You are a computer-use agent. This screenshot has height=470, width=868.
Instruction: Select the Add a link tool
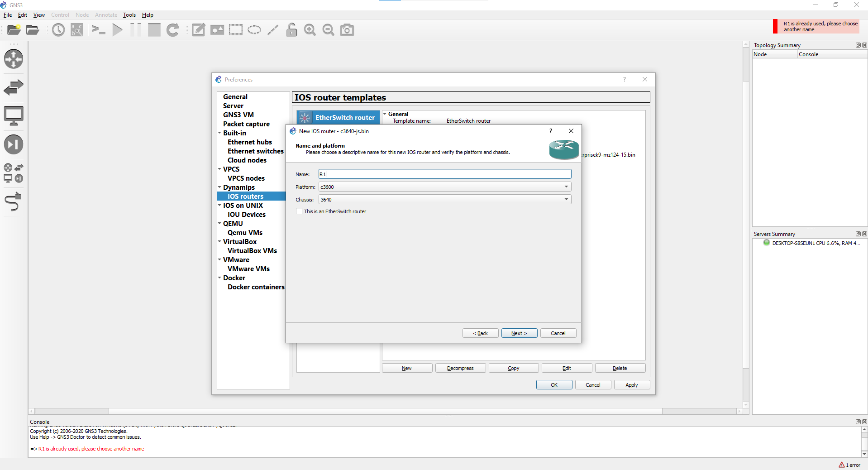(14, 202)
